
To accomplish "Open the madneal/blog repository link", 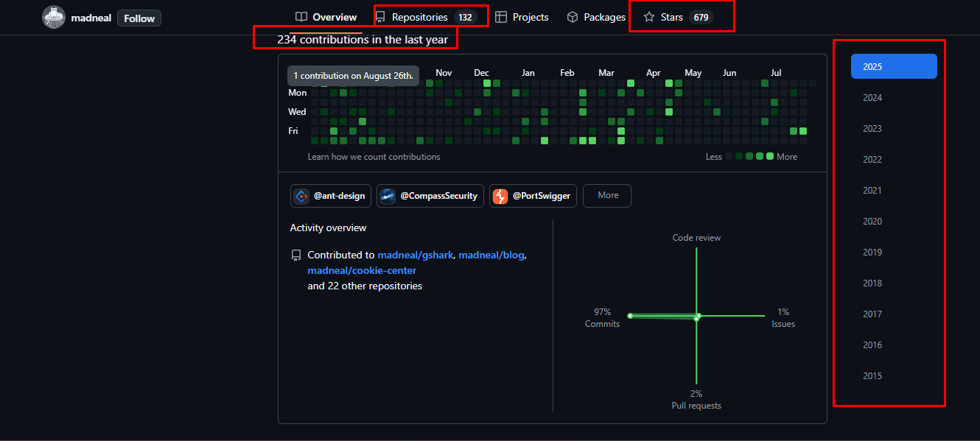I will [x=491, y=255].
